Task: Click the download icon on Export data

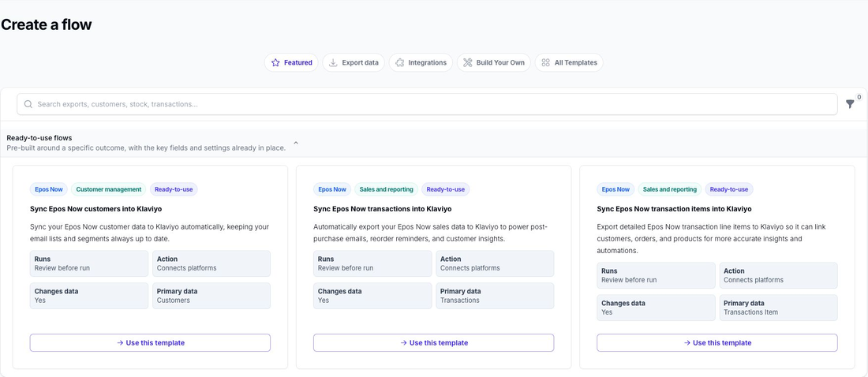Action: tap(333, 62)
